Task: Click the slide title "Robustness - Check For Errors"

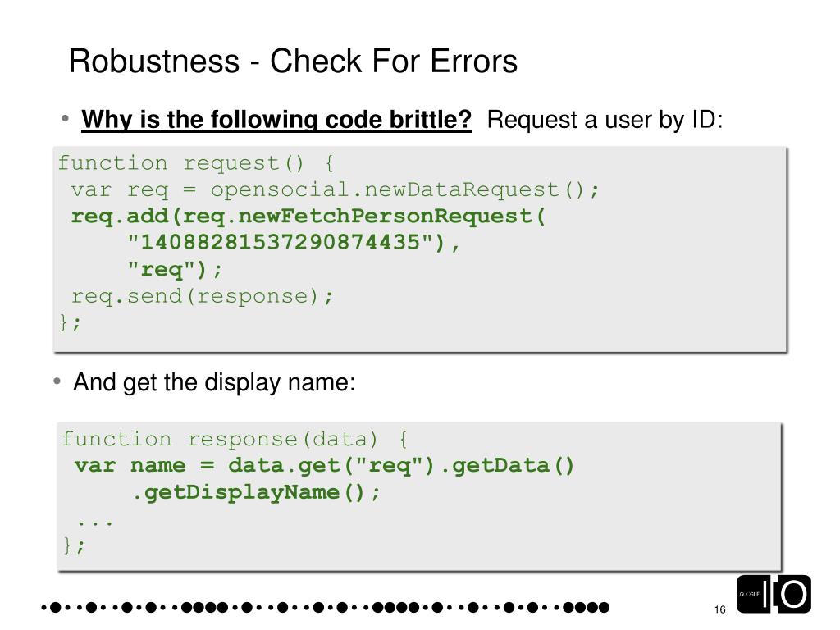Action: pos(293,61)
